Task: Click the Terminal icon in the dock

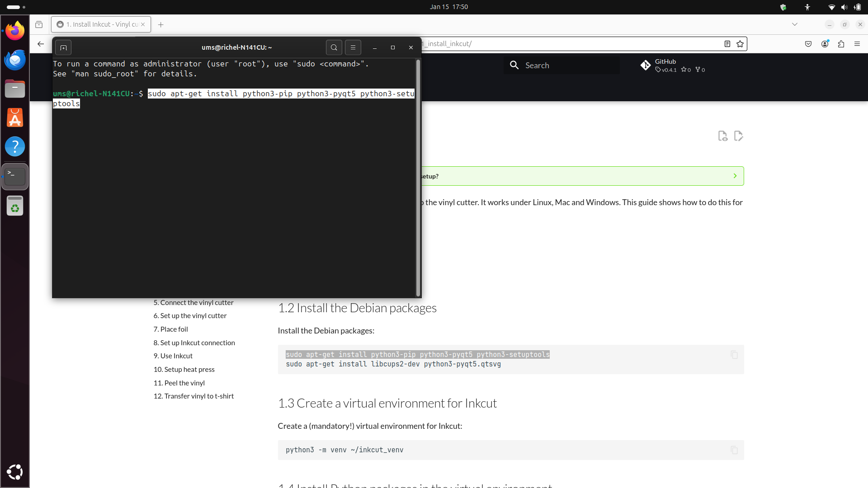Action: (x=15, y=176)
